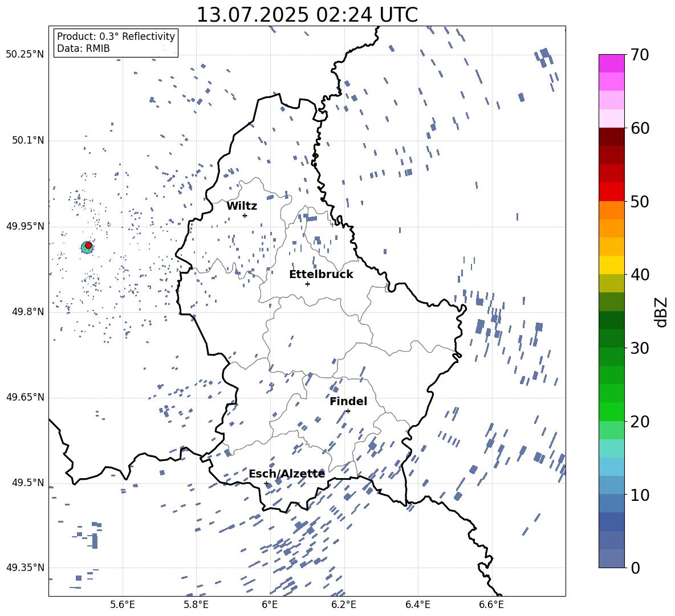Click the 5.6°E longitude label
The height and width of the screenshot is (616, 675).
123,605
